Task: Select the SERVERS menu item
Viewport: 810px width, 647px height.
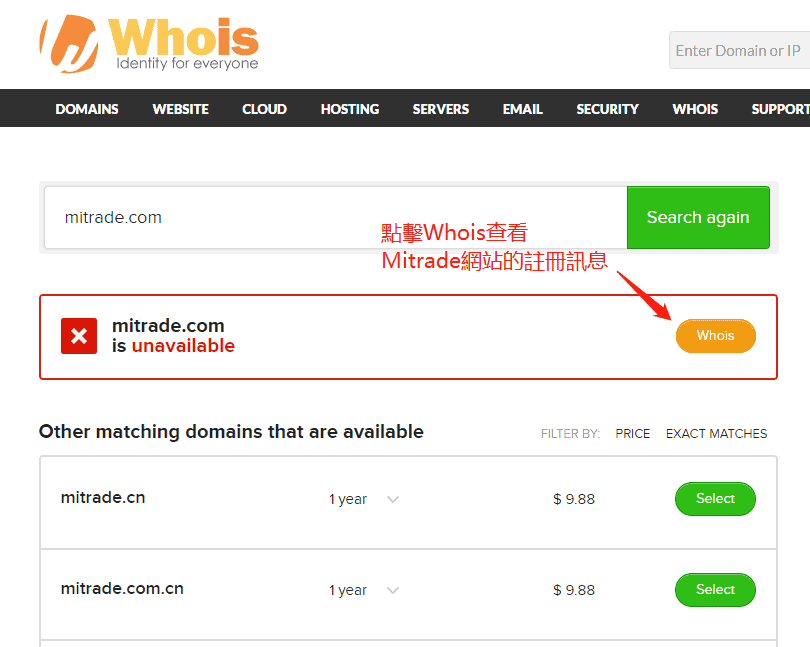Action: point(441,109)
